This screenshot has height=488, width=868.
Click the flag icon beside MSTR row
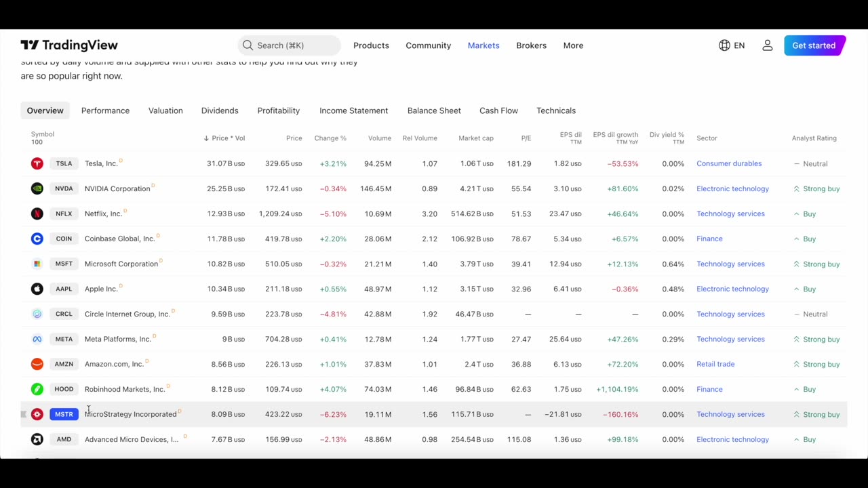pos(24,414)
